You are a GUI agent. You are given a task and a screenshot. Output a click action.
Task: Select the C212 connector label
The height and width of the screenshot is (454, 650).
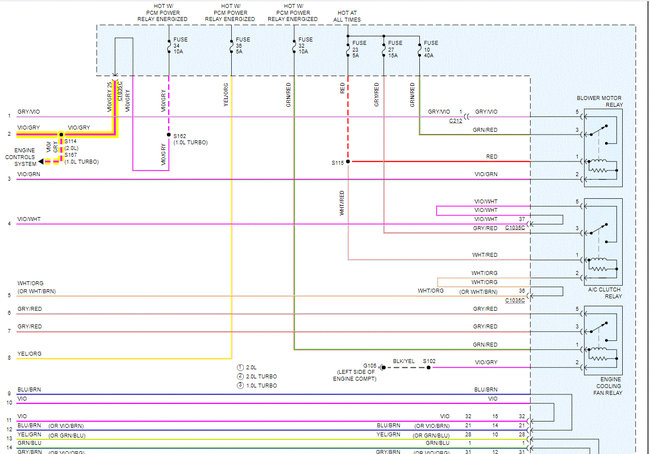tap(455, 121)
